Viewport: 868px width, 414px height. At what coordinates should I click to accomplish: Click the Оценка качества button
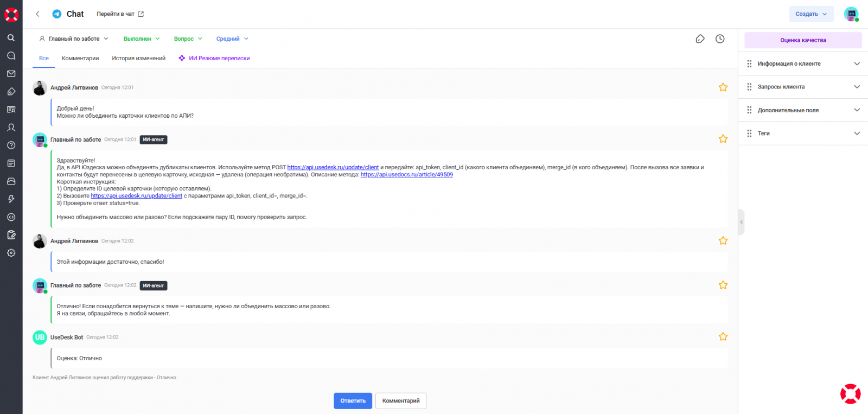[803, 40]
